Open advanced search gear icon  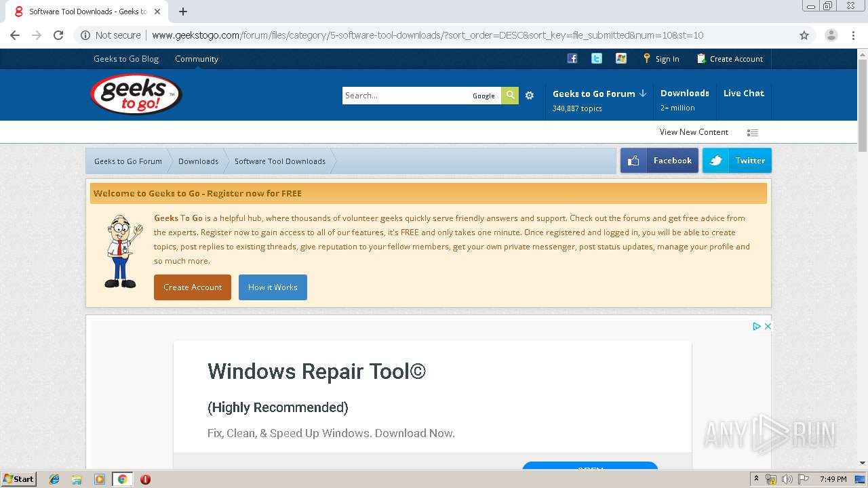[530, 96]
